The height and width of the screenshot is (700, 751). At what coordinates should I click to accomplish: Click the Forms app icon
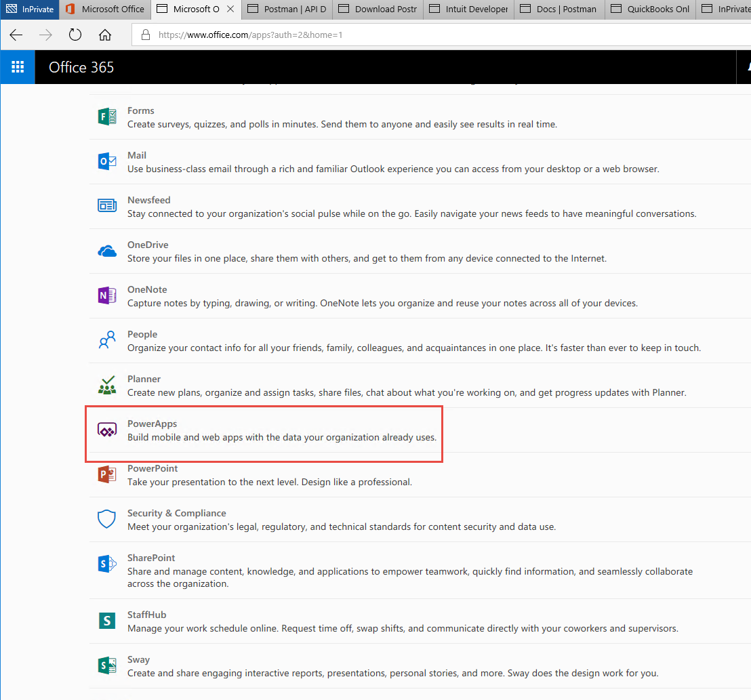107,117
